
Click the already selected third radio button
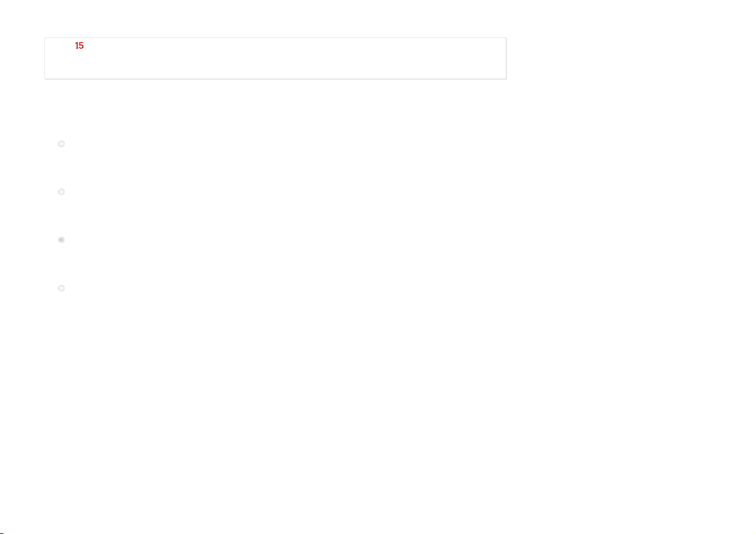[61, 240]
